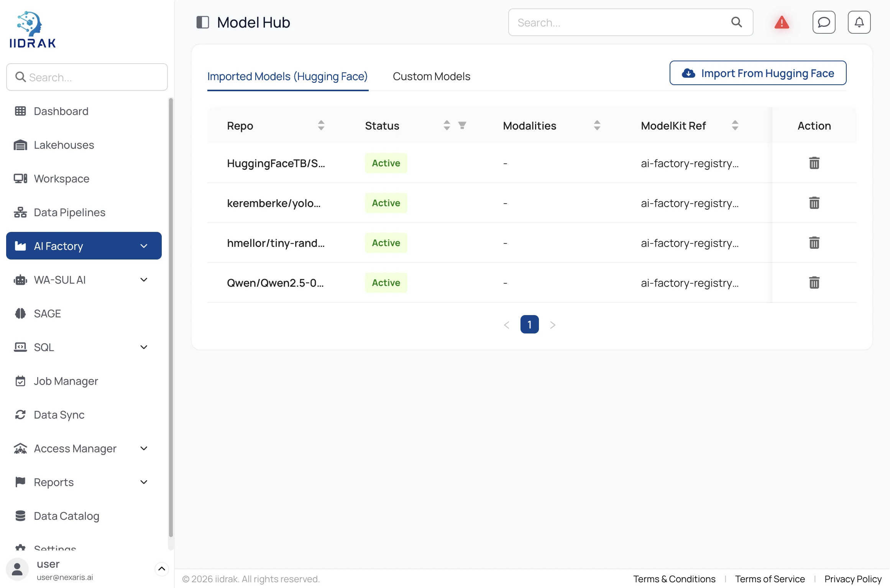This screenshot has width=890, height=588.
Task: Open the Status column filter icon
Action: coord(462,125)
